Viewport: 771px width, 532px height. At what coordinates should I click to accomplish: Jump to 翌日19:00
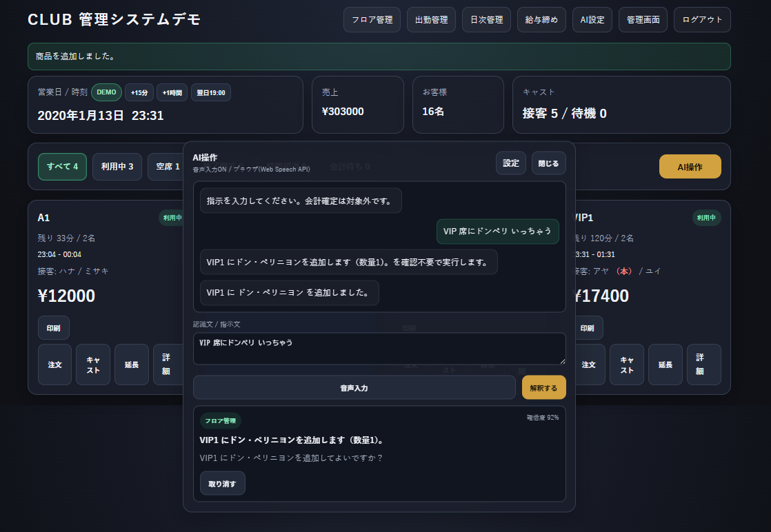pos(211,92)
